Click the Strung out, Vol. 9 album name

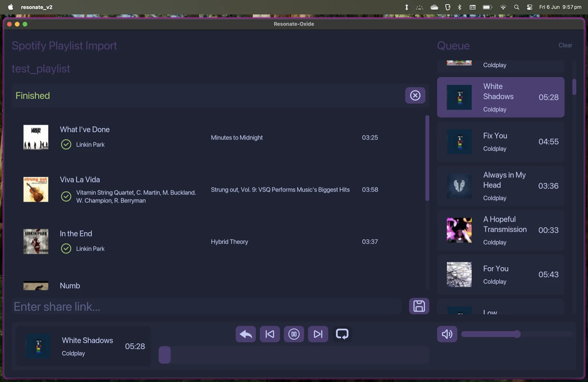[x=280, y=190]
